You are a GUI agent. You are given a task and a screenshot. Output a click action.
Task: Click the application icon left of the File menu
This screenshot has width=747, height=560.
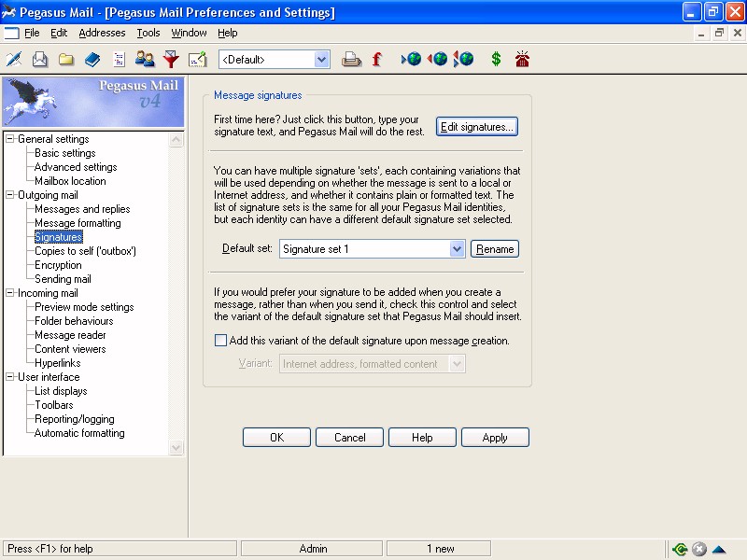[11, 33]
